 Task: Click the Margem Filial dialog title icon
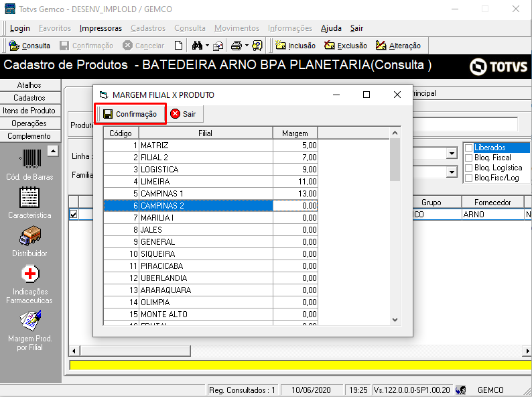click(103, 95)
